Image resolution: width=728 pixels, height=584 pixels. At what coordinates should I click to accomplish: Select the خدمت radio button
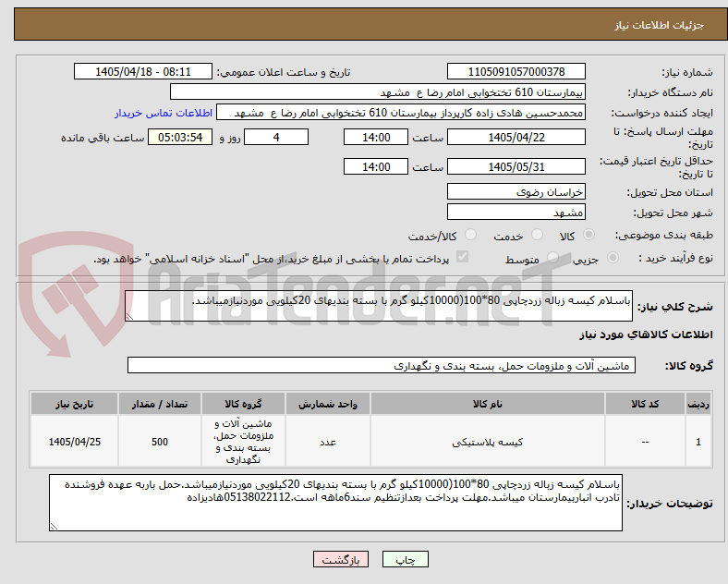point(537,235)
